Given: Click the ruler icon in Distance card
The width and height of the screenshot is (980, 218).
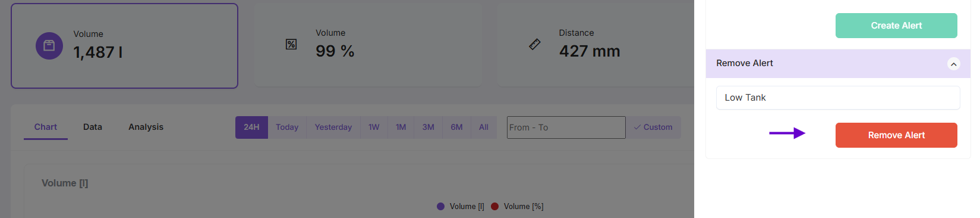Looking at the screenshot, I should point(535,44).
